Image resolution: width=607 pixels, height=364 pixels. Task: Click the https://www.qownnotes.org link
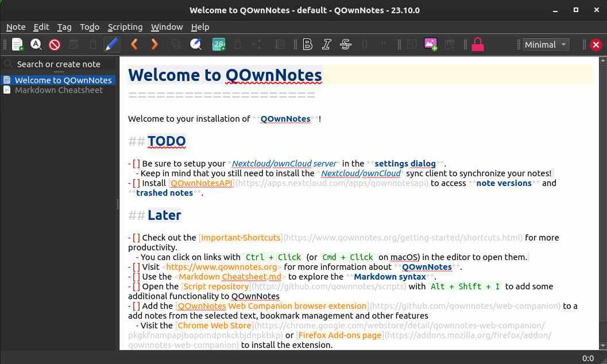point(222,267)
